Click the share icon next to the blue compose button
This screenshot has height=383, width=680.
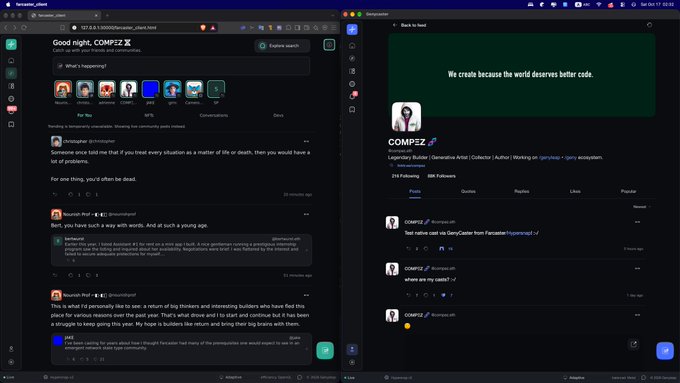click(x=634, y=344)
